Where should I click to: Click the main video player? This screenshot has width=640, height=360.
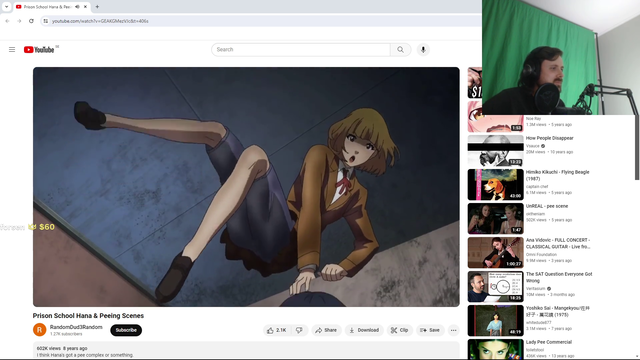(x=246, y=187)
